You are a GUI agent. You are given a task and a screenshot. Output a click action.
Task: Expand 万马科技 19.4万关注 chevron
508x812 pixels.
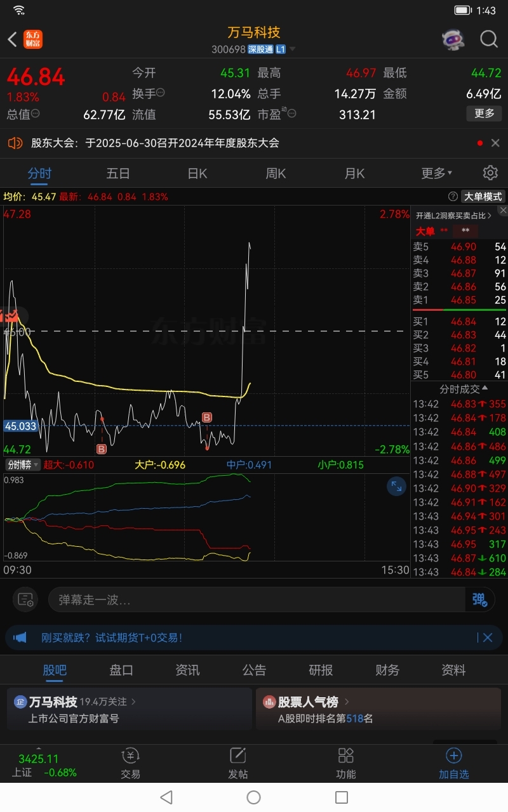point(133,702)
